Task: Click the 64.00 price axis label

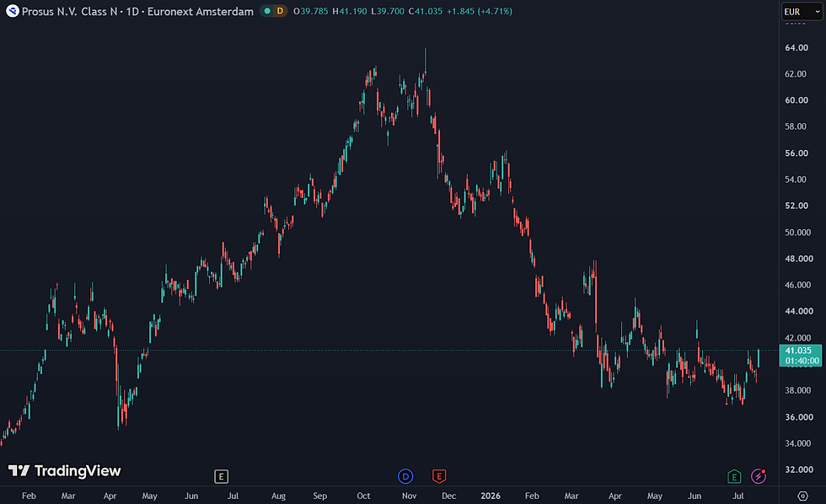Action: click(796, 48)
